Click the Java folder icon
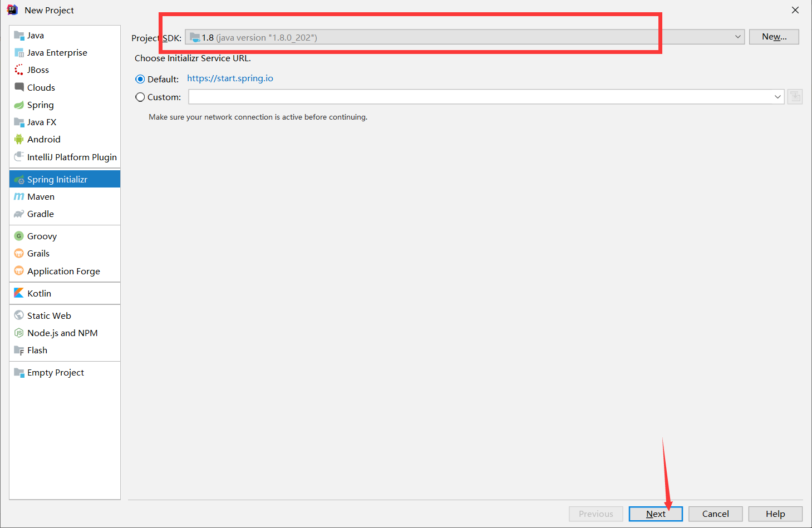 click(x=19, y=36)
